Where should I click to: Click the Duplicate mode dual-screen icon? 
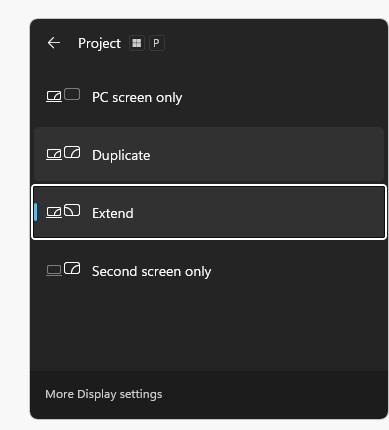pos(63,153)
